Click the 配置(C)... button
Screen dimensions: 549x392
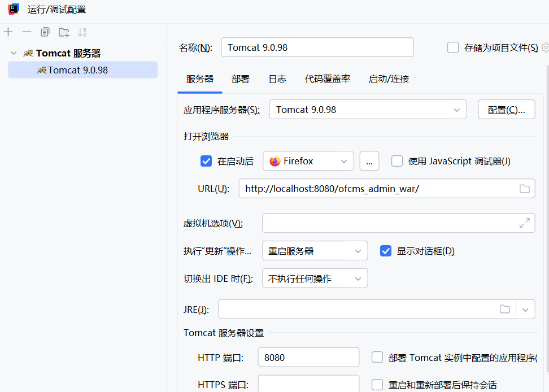506,110
